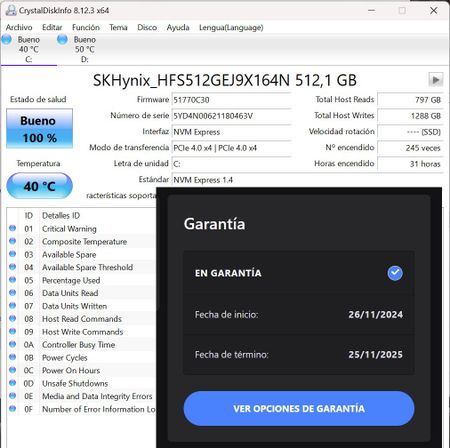
Task: Click the status dot of Host Write Commands row
Action: [x=13, y=331]
